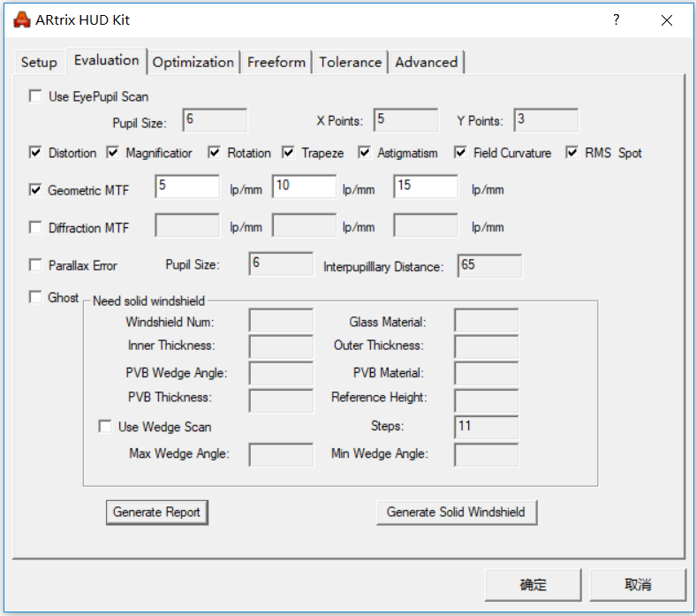
Task: Click the help question mark button
Action: [x=617, y=20]
